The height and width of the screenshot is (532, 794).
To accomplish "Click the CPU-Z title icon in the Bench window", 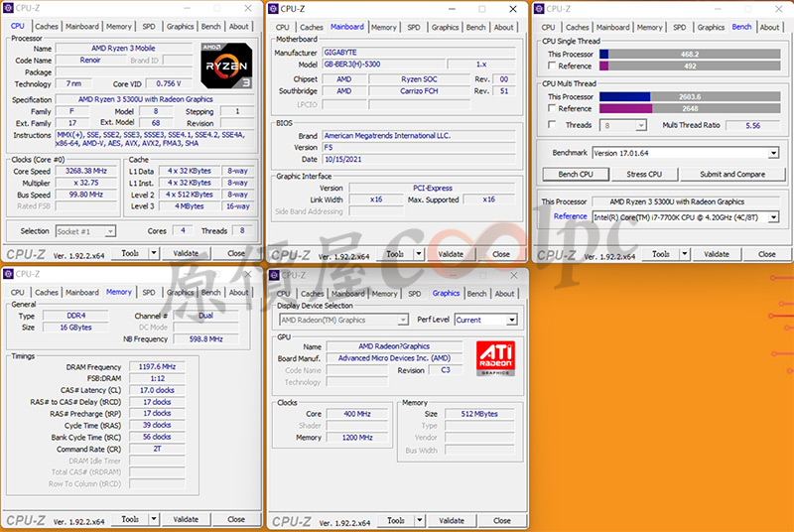I will tap(539, 9).
